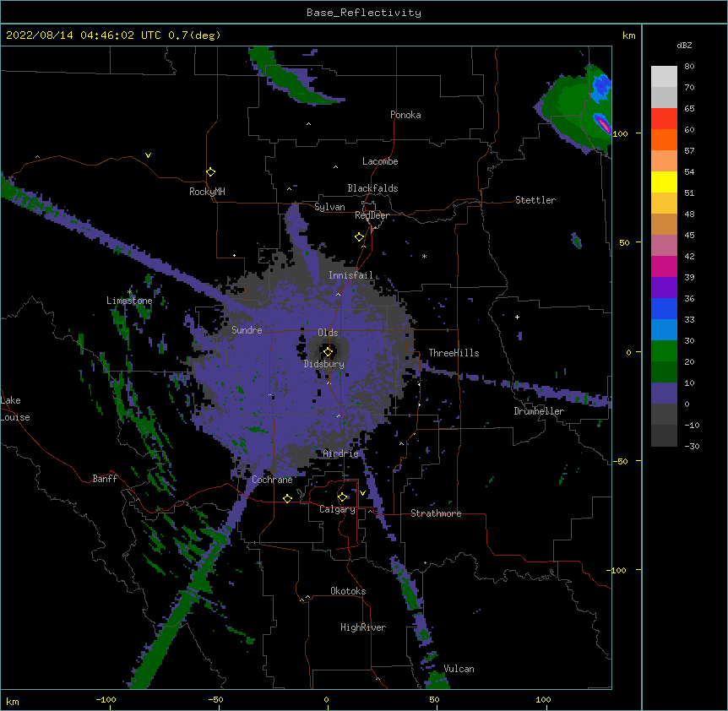Click the -100 label on the bottom axis

click(106, 699)
